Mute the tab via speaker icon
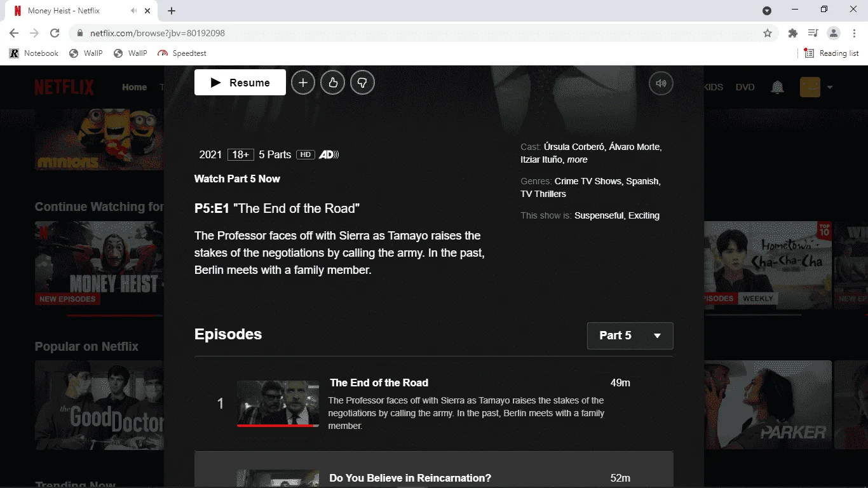 133,11
